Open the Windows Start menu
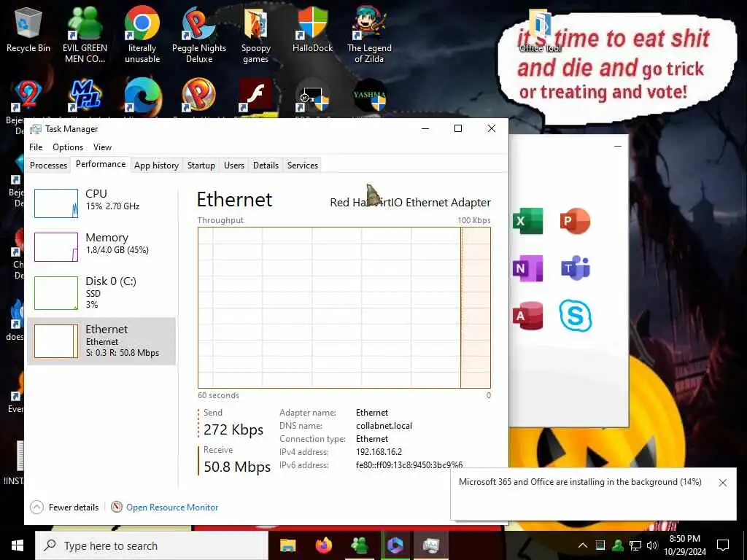Viewport: 747px width, 560px height. (x=18, y=545)
